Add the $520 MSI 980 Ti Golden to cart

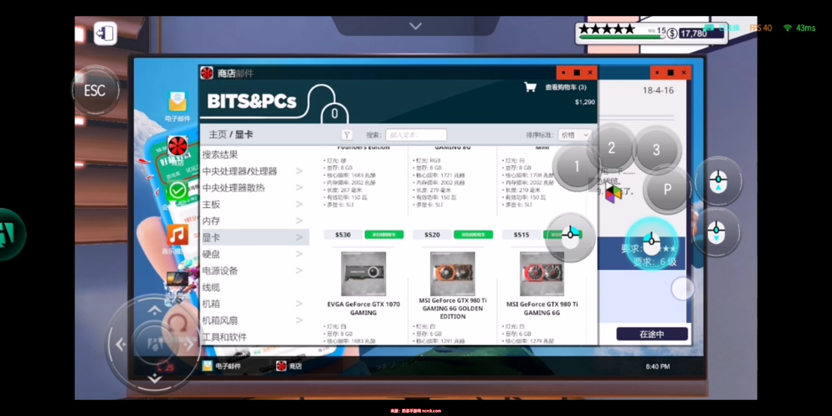tap(472, 235)
